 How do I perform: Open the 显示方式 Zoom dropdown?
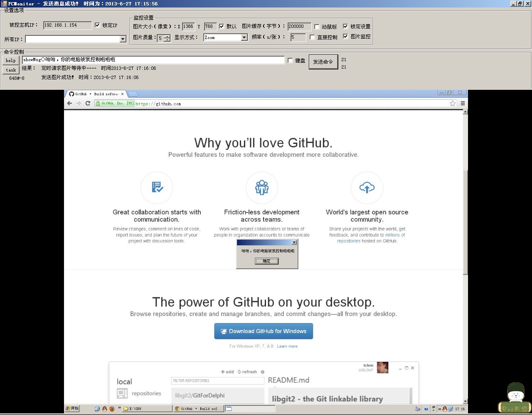click(244, 37)
